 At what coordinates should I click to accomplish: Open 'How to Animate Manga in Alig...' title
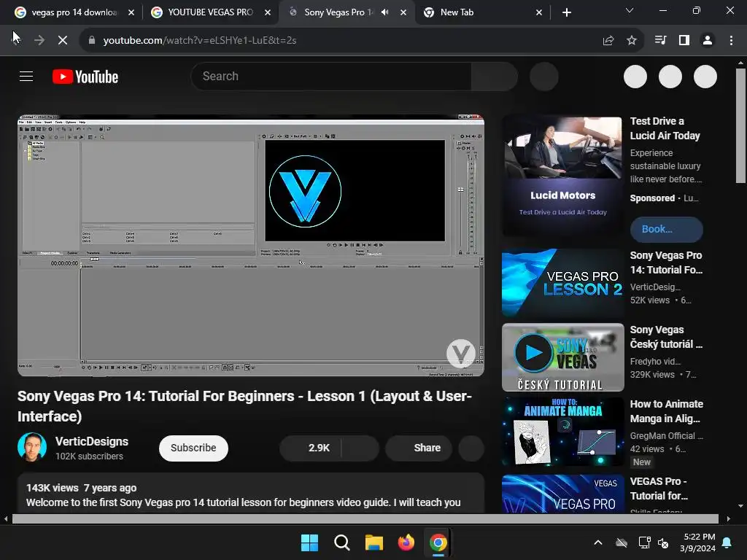click(x=666, y=411)
